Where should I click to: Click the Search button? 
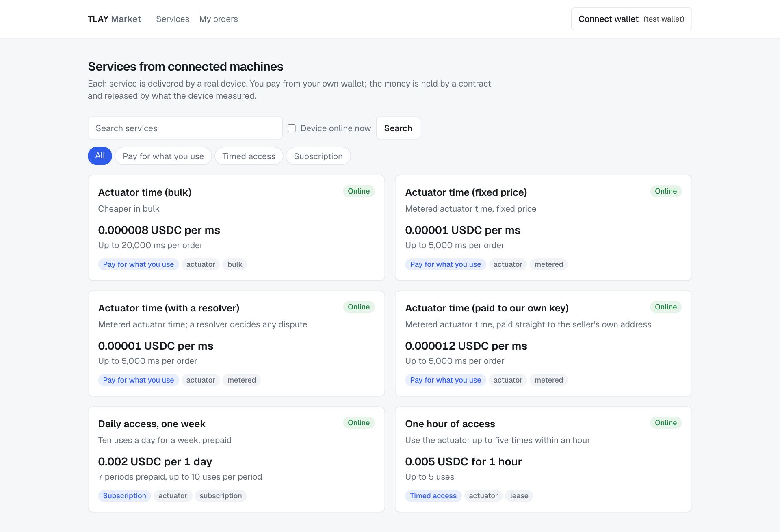398,128
